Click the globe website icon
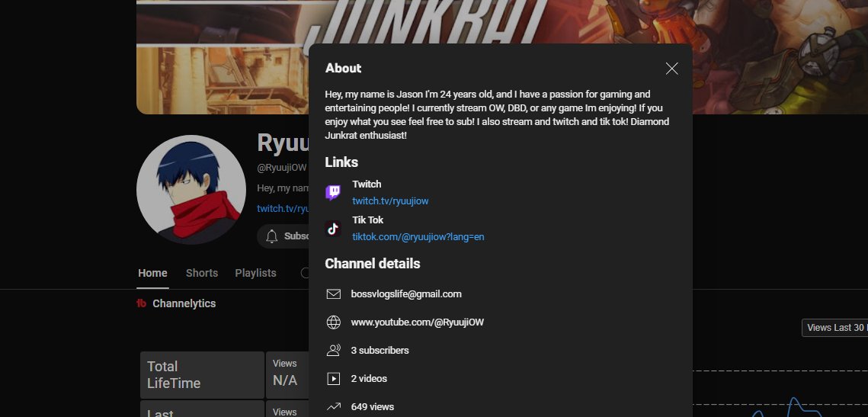This screenshot has width=868, height=417. tap(333, 322)
